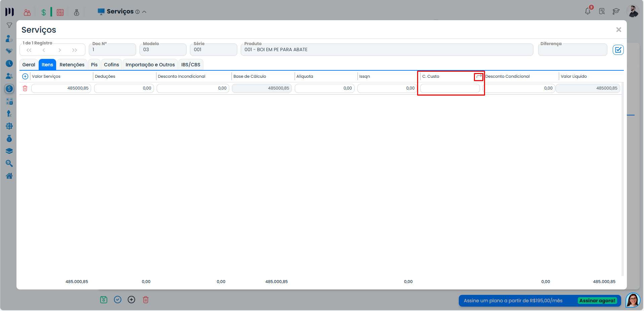Edit the Deduções input
The width and height of the screenshot is (644, 311).
(124, 88)
